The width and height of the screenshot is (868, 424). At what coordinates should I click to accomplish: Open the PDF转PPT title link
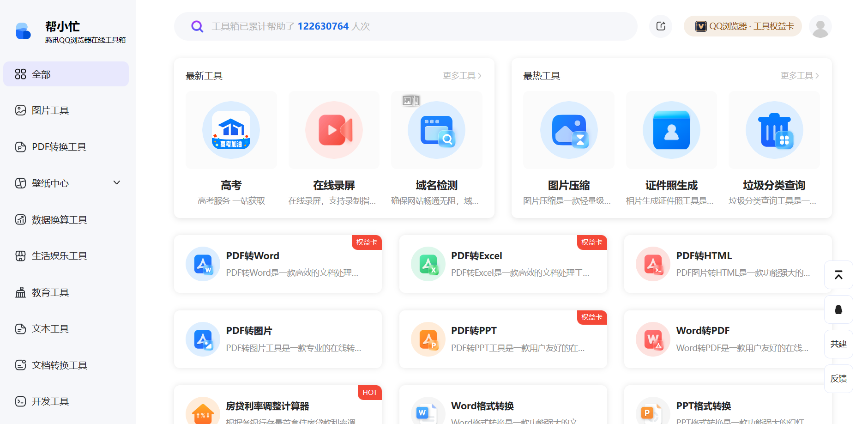474,331
